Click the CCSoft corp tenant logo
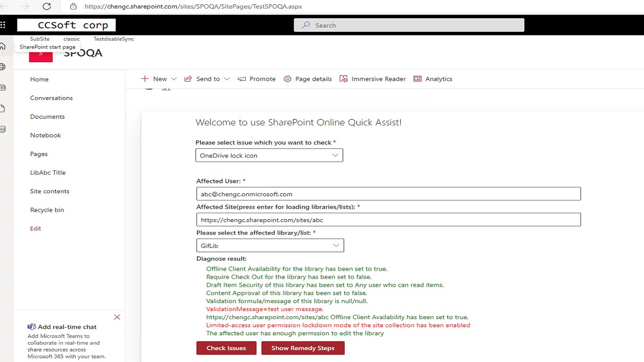This screenshot has height=362, width=644. tap(66, 25)
